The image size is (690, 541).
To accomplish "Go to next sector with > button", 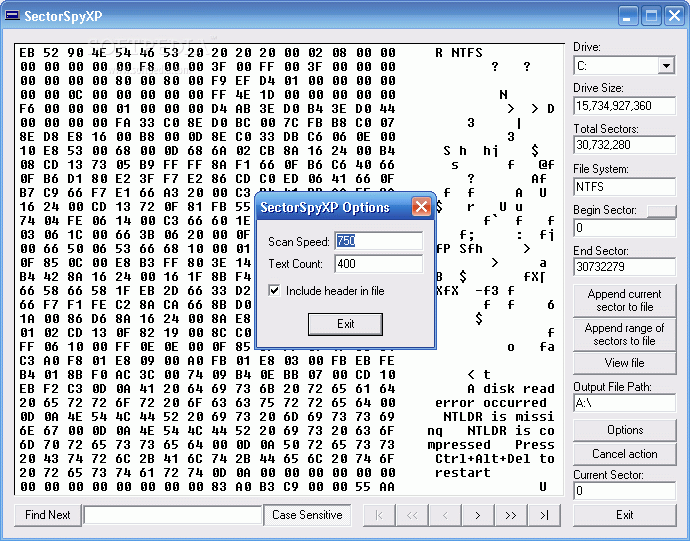I will click(478, 515).
